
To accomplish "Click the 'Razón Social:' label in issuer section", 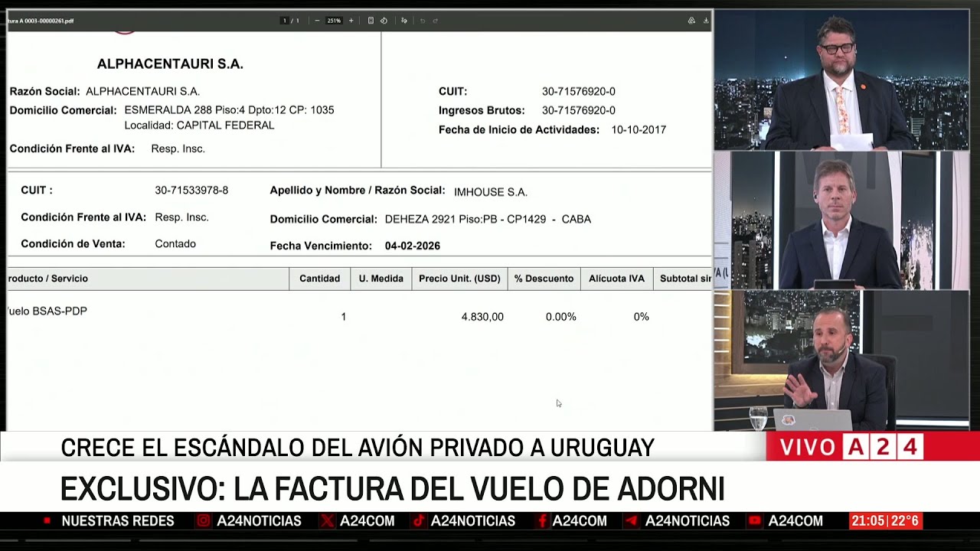I will point(44,91).
